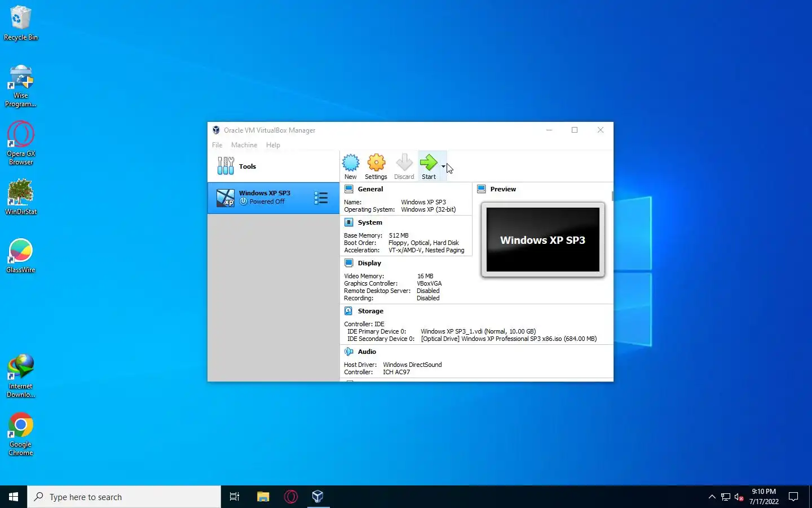Open the Recycle Bin desktop icon
Viewport: 812px width, 508px height.
click(x=21, y=24)
